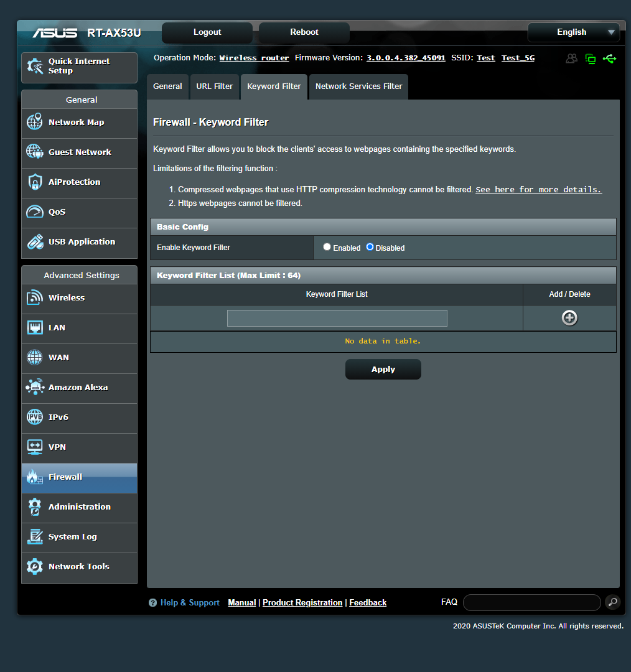Viewport: 631px width, 672px height.
Task: Click the IPv6 globe icon
Action: 35,416
